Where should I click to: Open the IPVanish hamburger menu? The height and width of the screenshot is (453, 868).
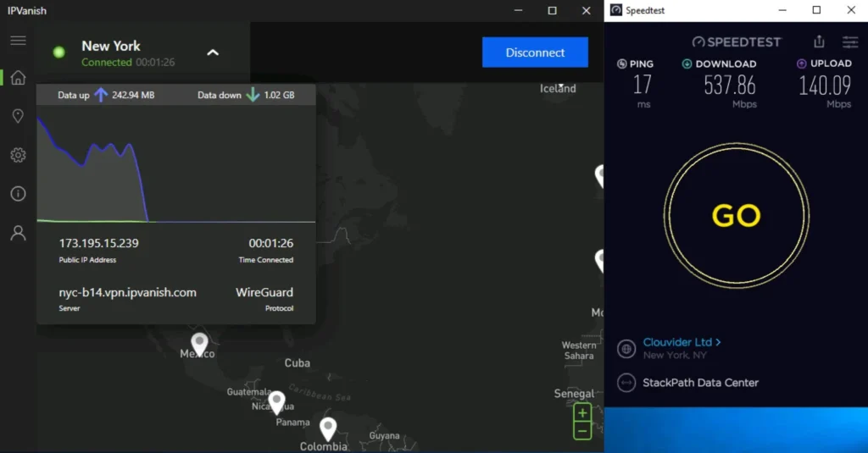tap(18, 41)
